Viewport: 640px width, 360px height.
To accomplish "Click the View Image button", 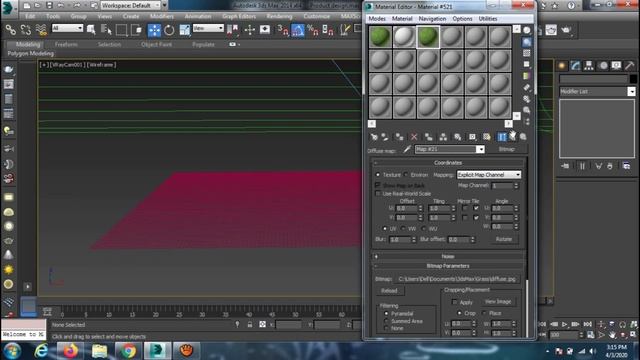I will coord(498,302).
